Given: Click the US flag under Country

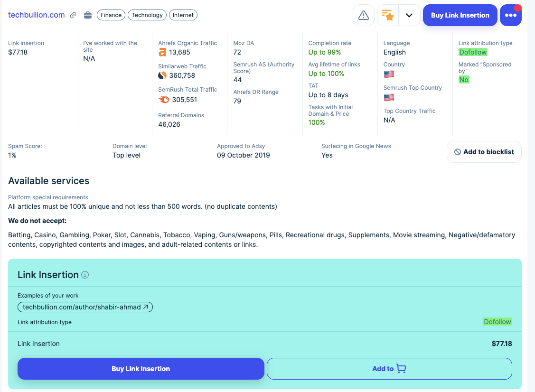Looking at the screenshot, I should tap(389, 74).
